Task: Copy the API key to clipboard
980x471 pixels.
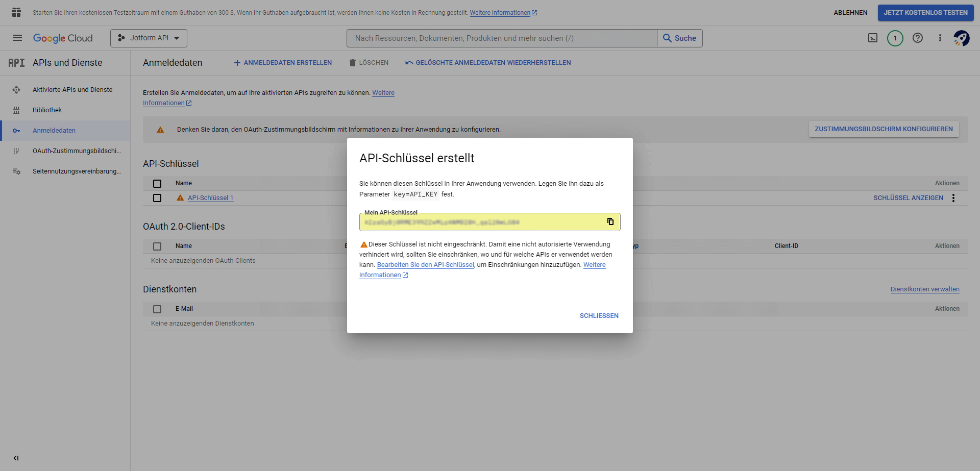Action: point(610,221)
